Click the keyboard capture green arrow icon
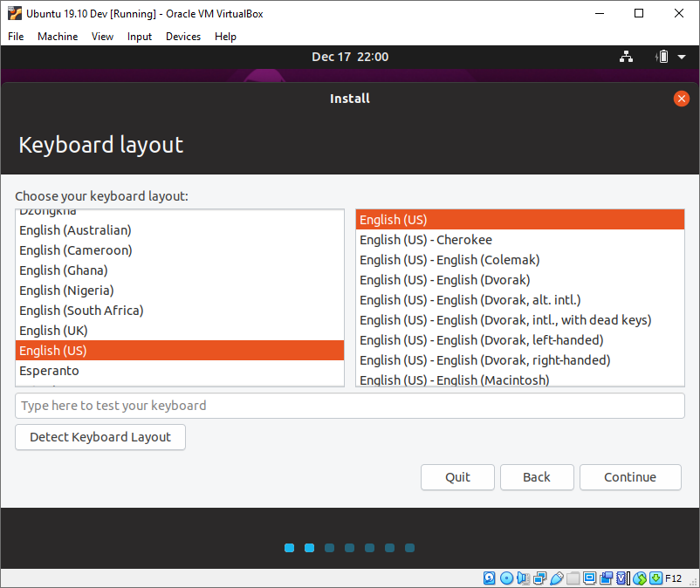700x588 pixels. [655, 578]
